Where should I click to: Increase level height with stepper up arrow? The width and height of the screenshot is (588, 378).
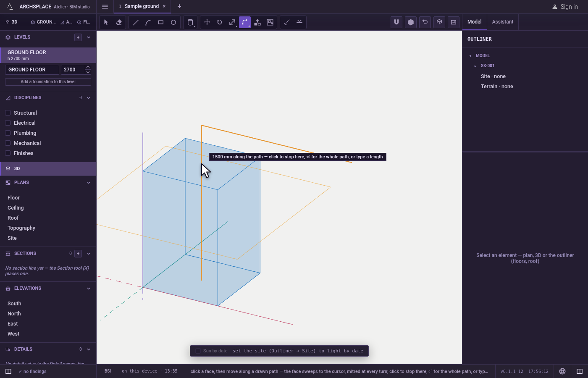(88, 67)
